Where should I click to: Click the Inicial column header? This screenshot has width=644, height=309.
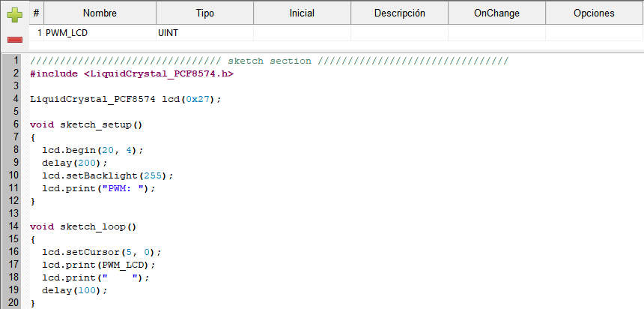302,13
